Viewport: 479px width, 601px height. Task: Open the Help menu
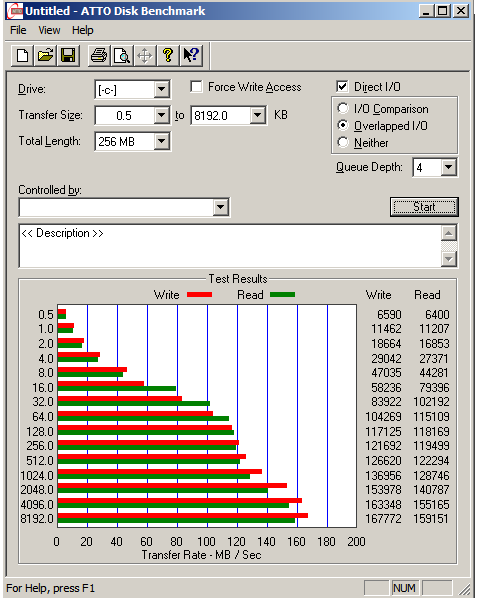click(x=82, y=30)
